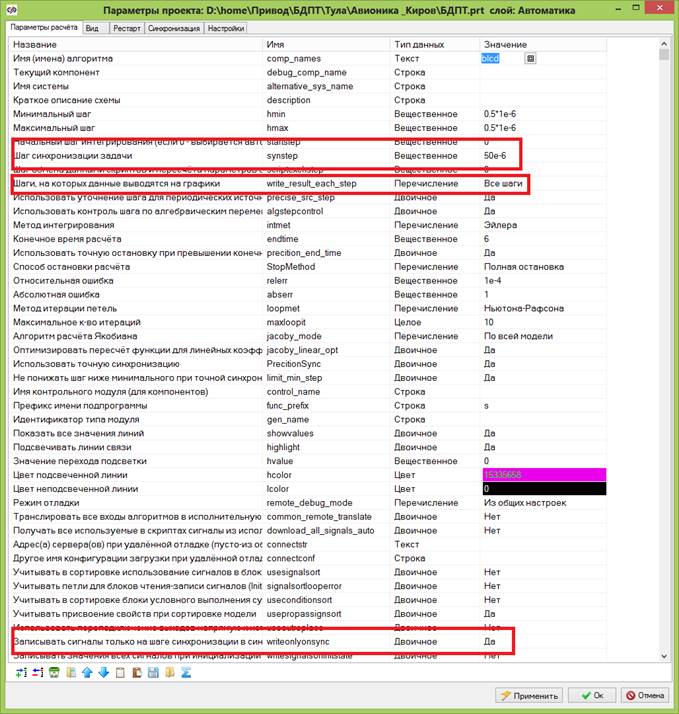679x714 pixels.
Task: Open text editor button beside blcd value
Action: click(531, 59)
